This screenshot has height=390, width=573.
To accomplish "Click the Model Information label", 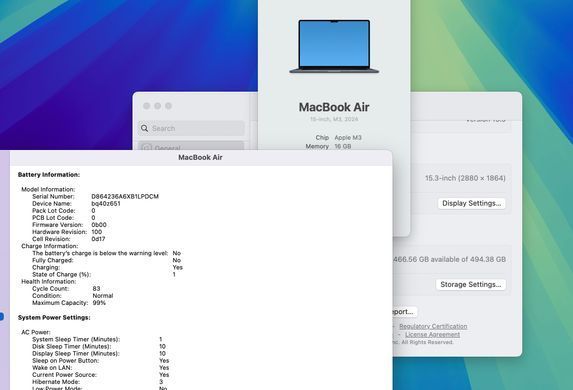I will point(48,189).
